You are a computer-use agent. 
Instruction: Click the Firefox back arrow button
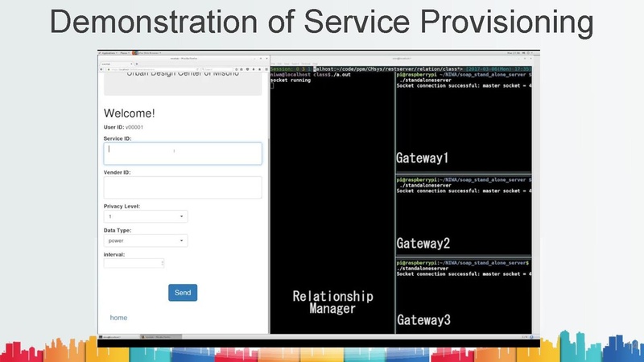101,69
